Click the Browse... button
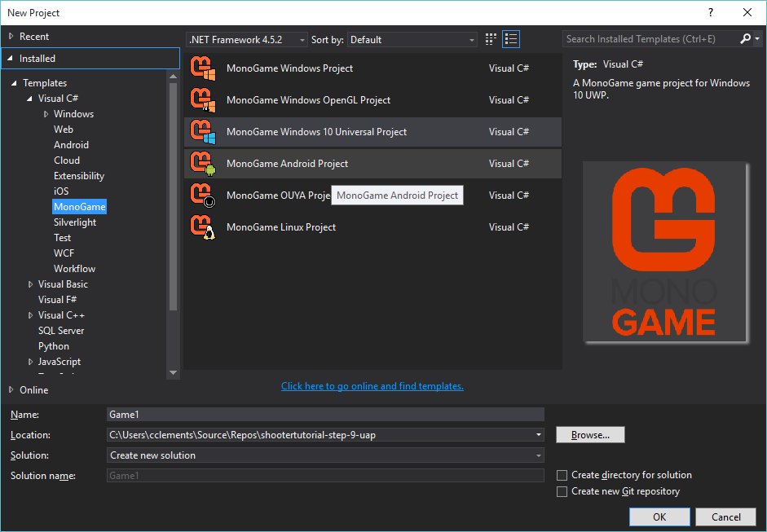This screenshot has width=767, height=532. tap(590, 435)
